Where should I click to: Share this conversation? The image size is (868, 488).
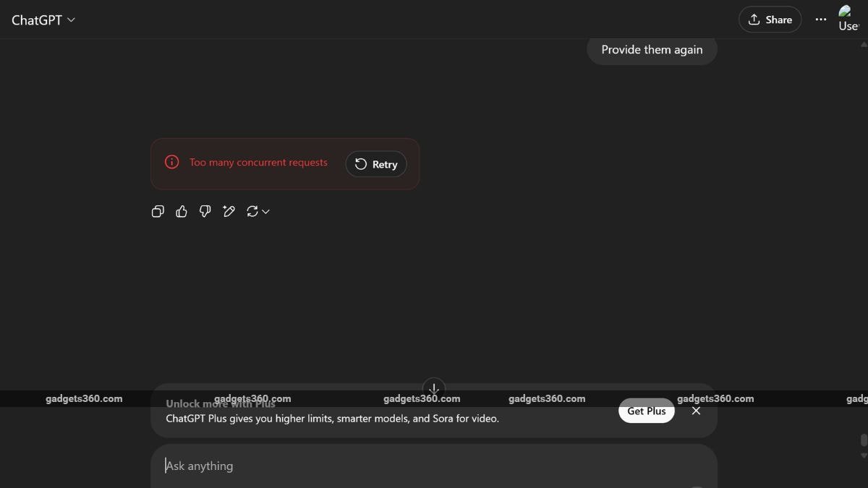click(x=770, y=20)
